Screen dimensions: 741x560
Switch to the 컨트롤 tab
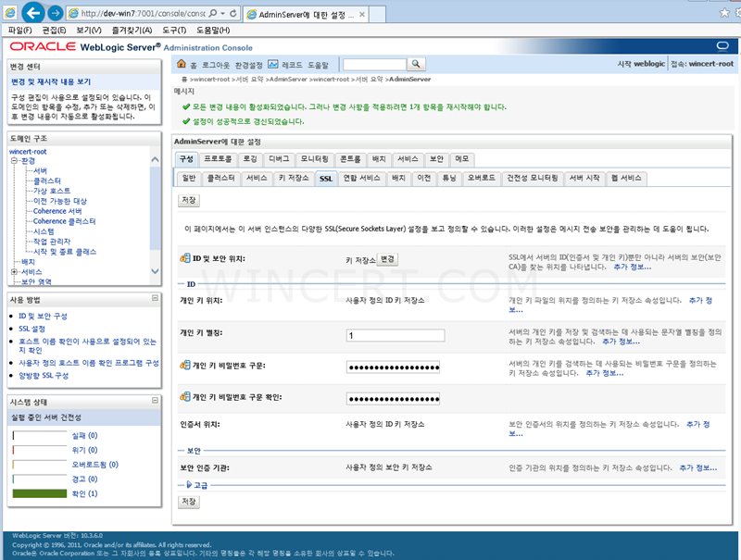[351, 159]
